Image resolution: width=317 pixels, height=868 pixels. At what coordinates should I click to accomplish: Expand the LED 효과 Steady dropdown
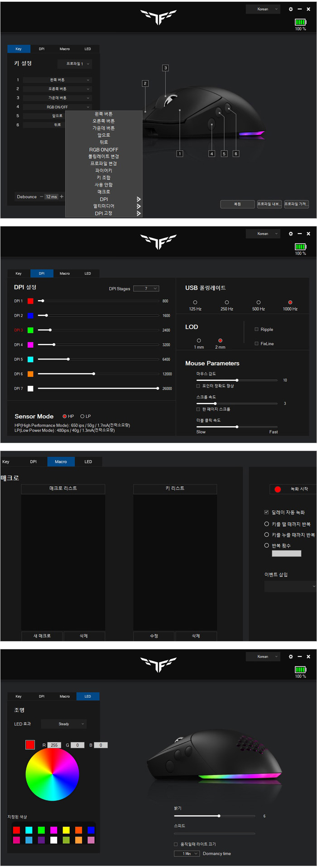(64, 724)
